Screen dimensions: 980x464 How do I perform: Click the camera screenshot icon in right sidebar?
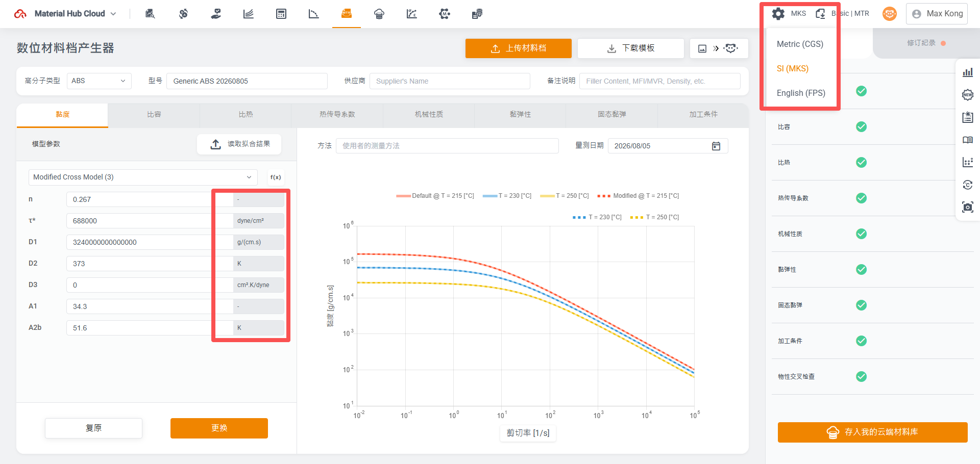click(x=968, y=207)
